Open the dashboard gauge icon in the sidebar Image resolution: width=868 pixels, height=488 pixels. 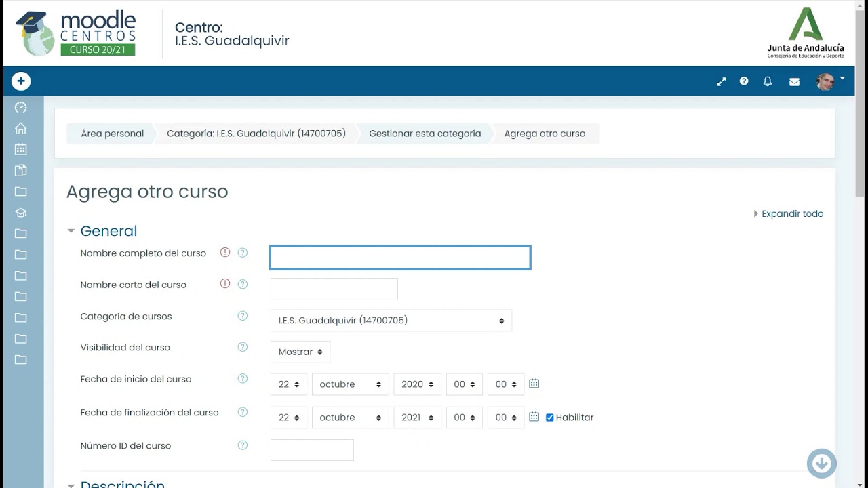tap(21, 107)
